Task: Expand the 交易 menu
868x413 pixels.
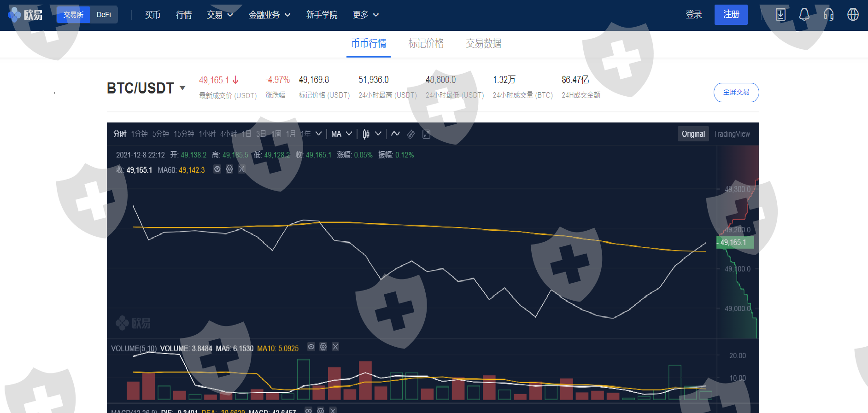Action: [220, 15]
